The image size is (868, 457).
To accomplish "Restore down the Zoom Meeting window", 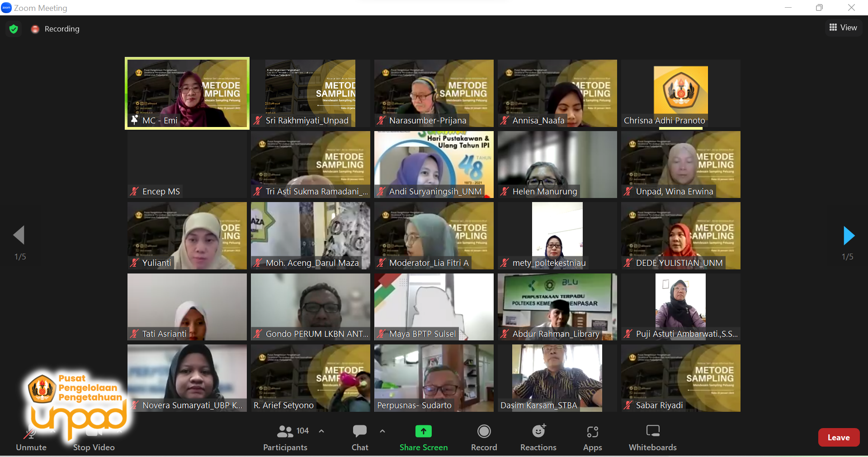I will click(819, 8).
